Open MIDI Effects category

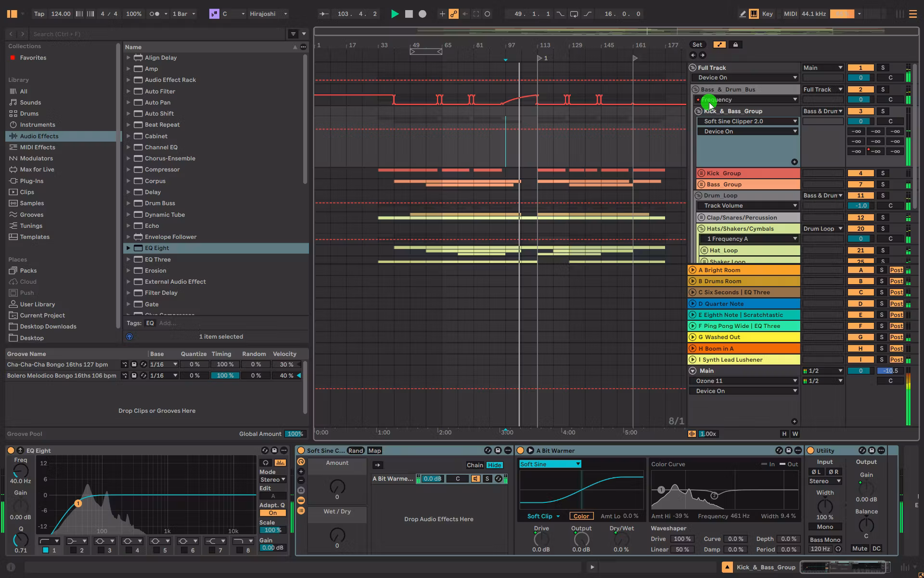click(x=38, y=147)
